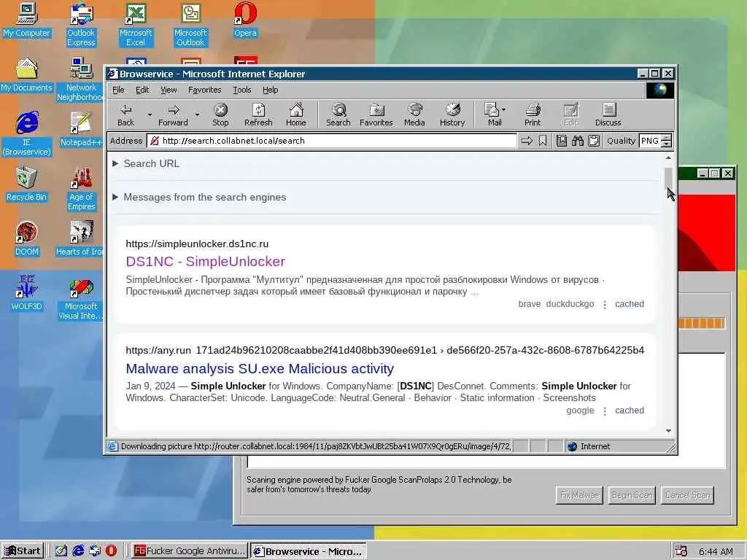Switch to Fucker Google Antivirus taskbar button
This screenshot has width=747, height=560.
[x=190, y=551]
